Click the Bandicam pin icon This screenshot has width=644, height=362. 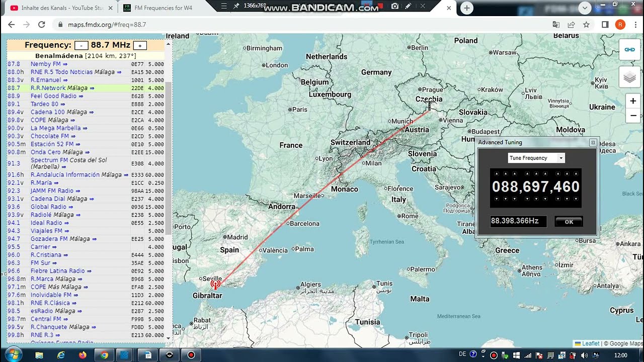236,6
